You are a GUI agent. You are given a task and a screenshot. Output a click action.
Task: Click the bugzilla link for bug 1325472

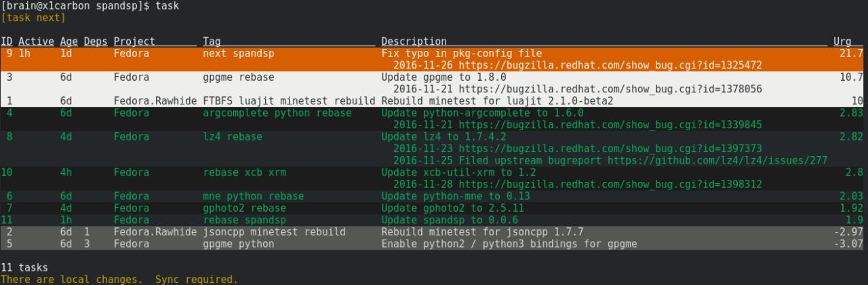[x=610, y=66]
